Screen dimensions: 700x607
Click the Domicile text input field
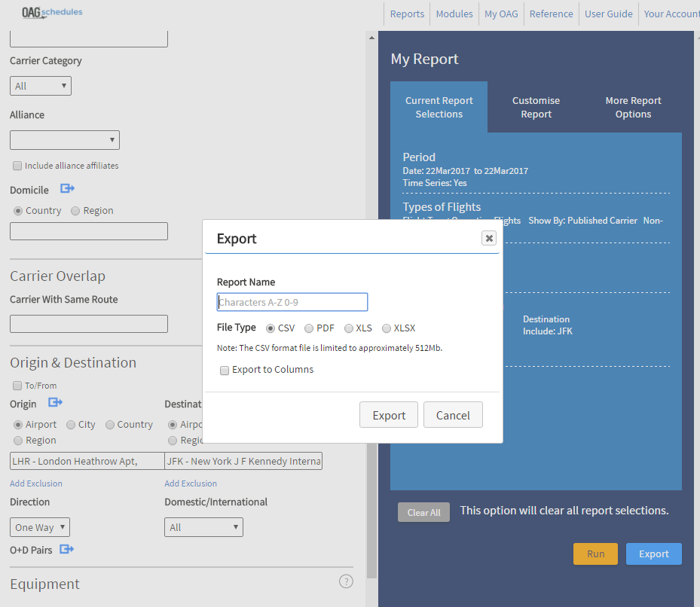(89, 231)
